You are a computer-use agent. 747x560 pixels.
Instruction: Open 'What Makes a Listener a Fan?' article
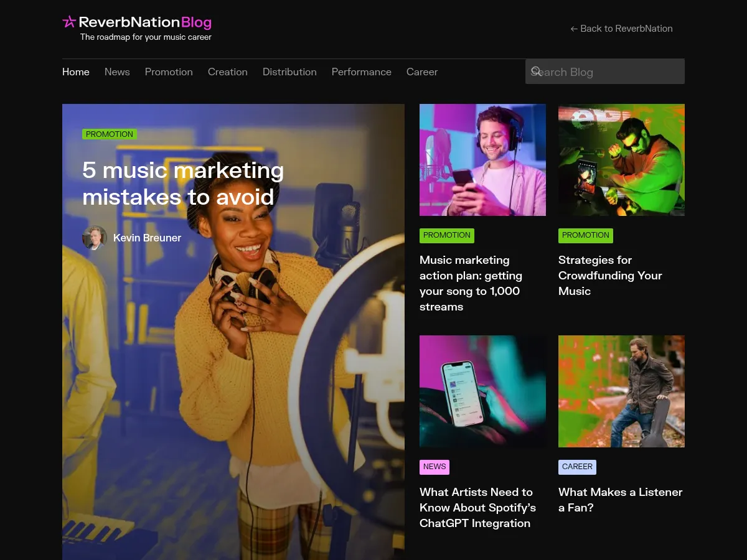point(620,500)
